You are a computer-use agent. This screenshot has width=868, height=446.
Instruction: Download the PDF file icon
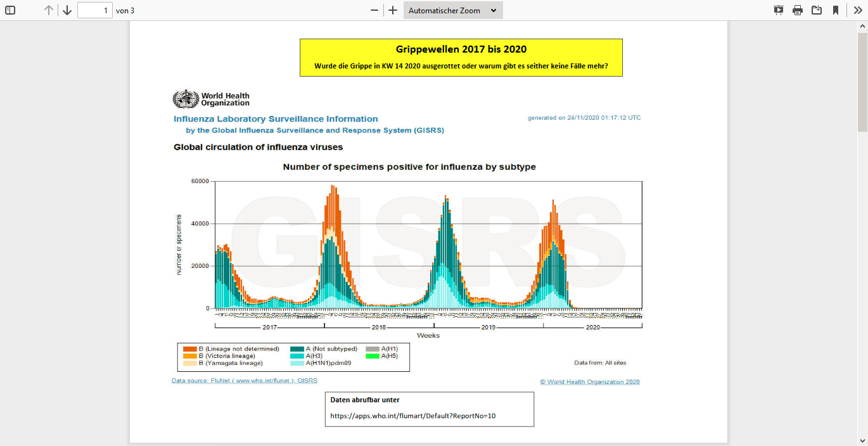coord(817,10)
